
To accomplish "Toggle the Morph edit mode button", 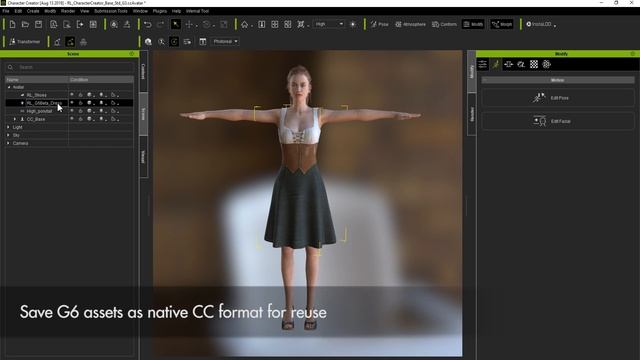I will tap(502, 24).
